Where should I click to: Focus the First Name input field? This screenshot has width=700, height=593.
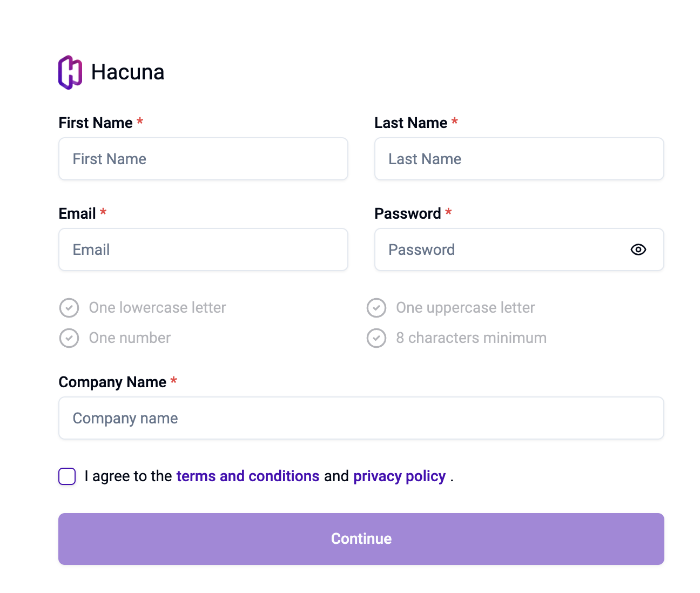pyautogui.click(x=203, y=159)
